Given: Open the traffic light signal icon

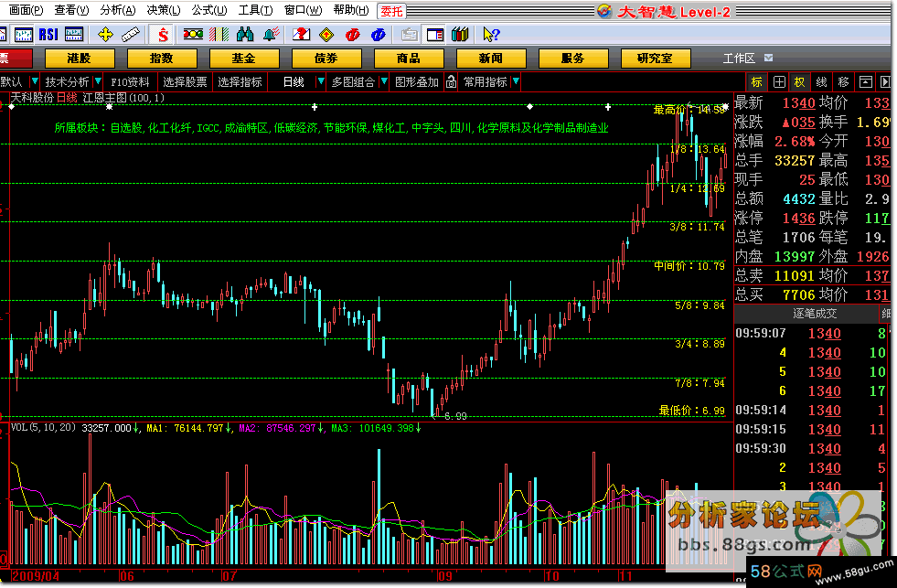Looking at the screenshot, I should [x=193, y=35].
